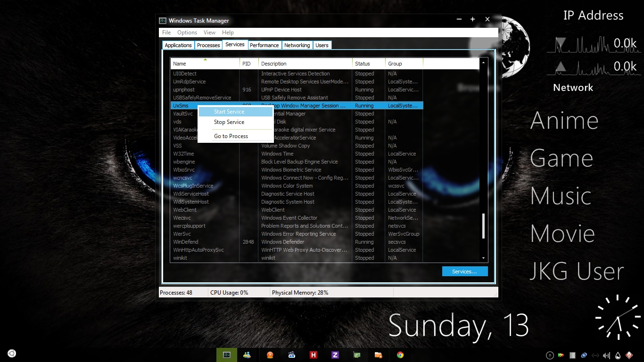Sort services by PID column header

(x=249, y=64)
